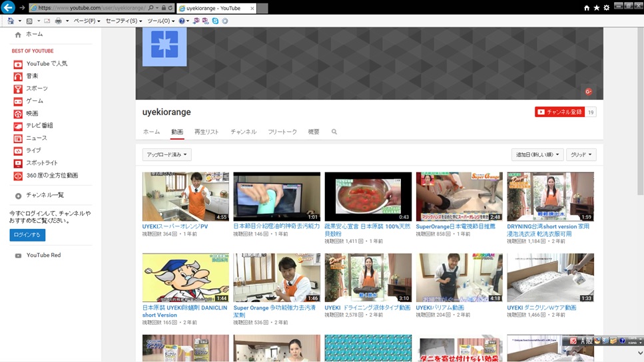This screenshot has height=362, width=644.
Task: Open the ライブ live category icon
Action: point(18,151)
